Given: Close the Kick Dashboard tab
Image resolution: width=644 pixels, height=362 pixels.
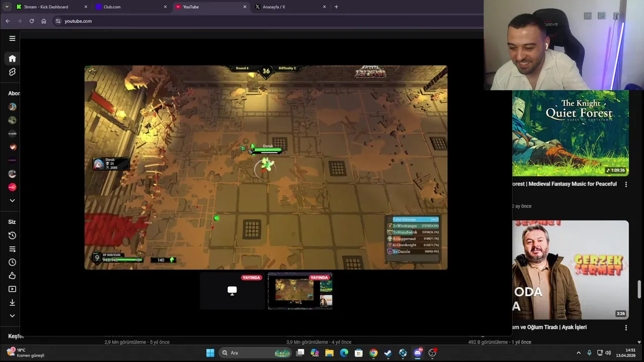Looking at the screenshot, I should click(x=86, y=7).
